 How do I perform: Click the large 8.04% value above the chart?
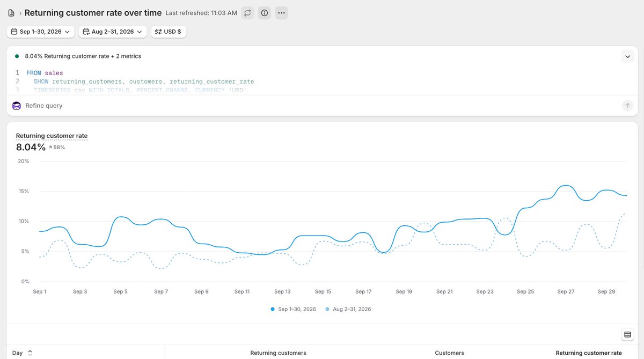tap(31, 147)
